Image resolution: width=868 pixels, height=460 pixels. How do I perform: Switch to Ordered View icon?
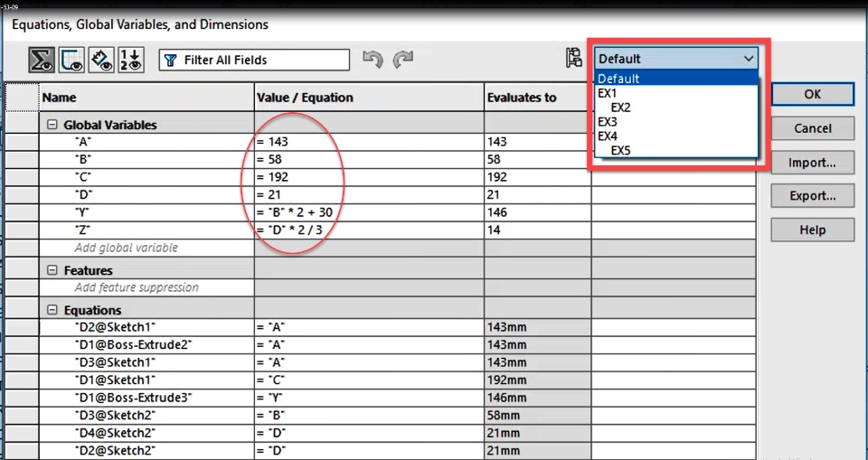[132, 60]
